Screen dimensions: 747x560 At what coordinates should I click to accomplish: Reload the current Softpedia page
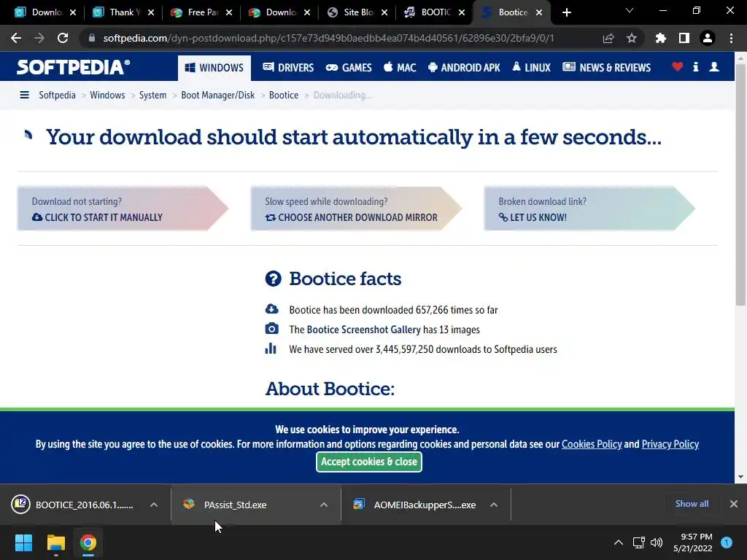pyautogui.click(x=63, y=38)
